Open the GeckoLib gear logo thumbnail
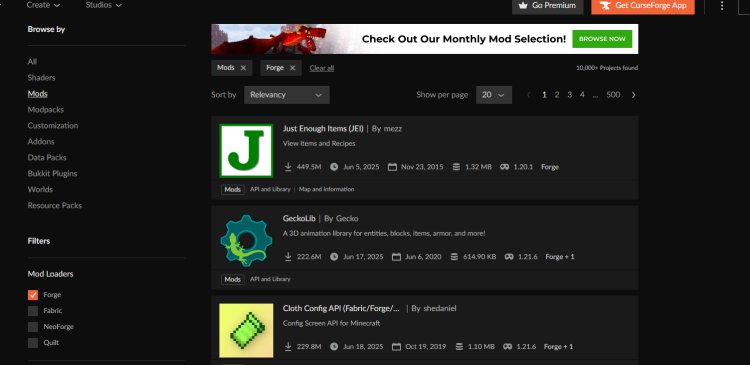 pos(246,241)
